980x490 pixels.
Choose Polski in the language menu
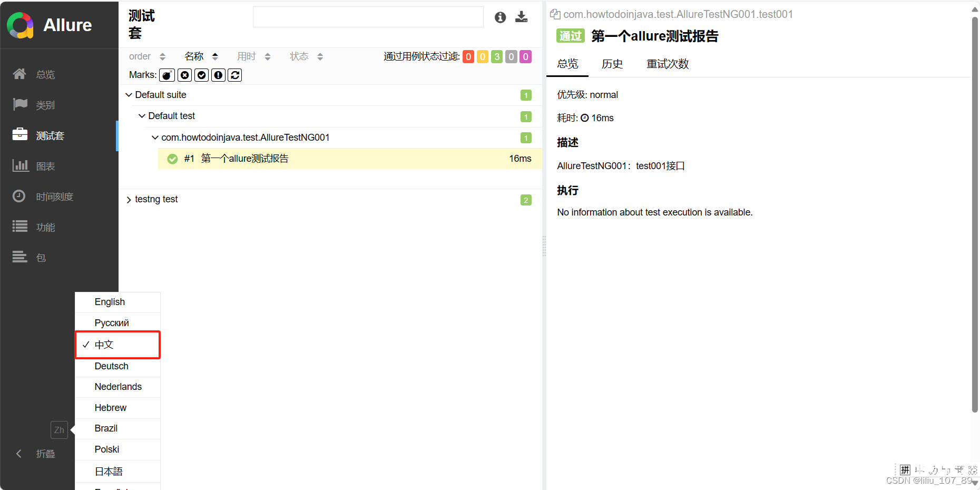coord(117,449)
